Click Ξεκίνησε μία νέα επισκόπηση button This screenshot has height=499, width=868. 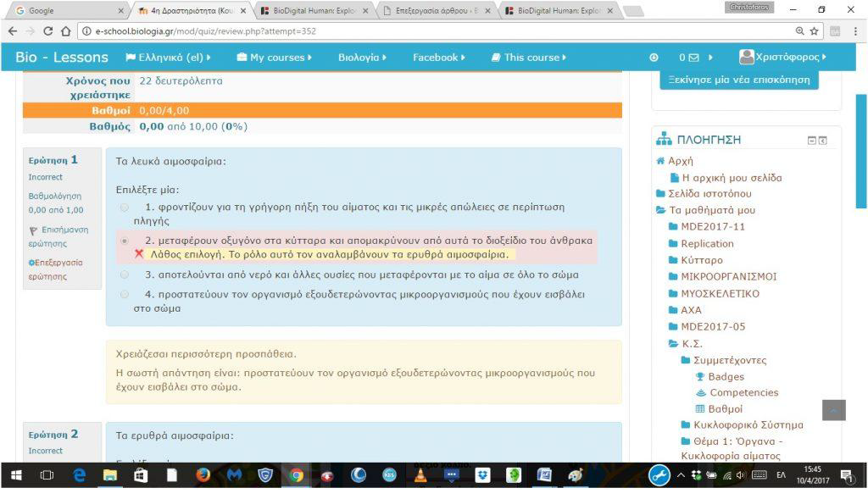point(739,80)
